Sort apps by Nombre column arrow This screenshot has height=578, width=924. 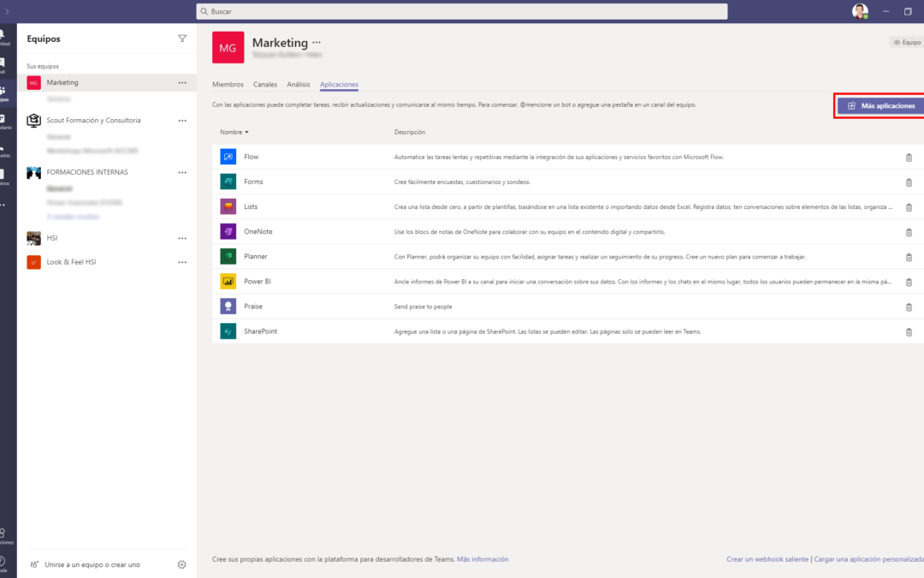246,132
